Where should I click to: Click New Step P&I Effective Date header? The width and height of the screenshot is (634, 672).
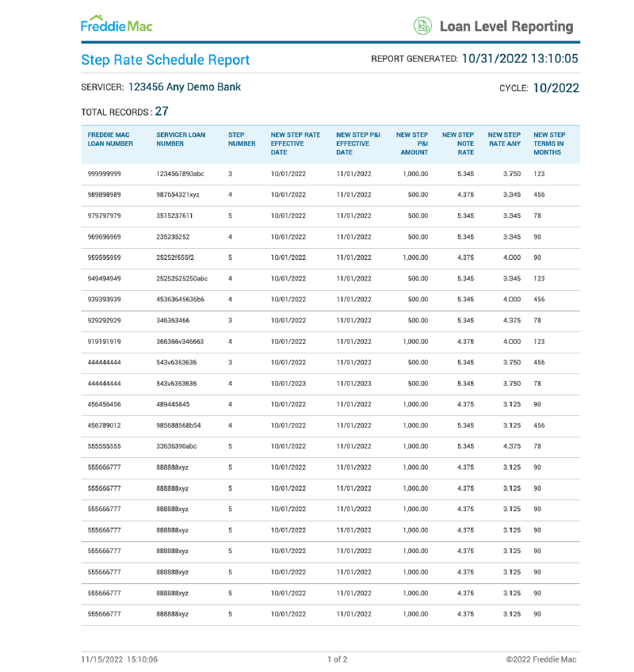358,143
